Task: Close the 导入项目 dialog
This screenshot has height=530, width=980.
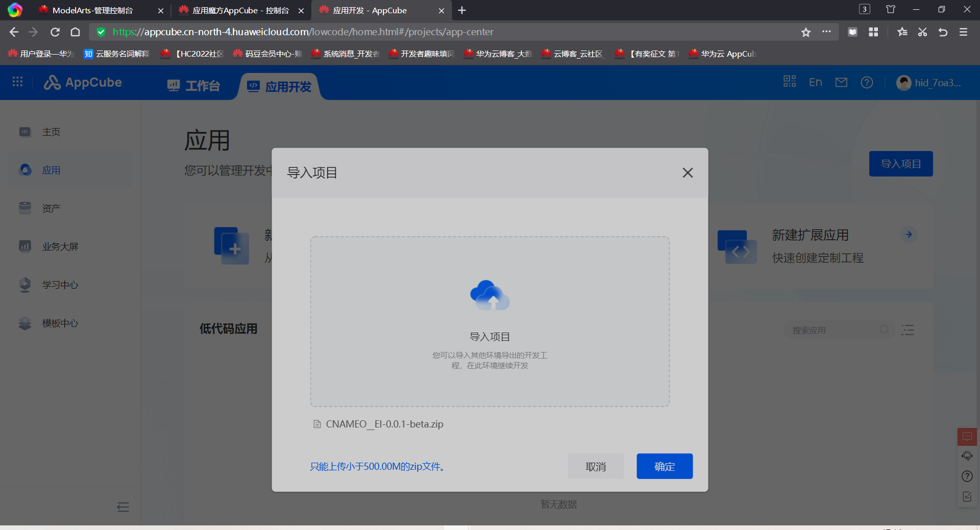Action: click(688, 173)
